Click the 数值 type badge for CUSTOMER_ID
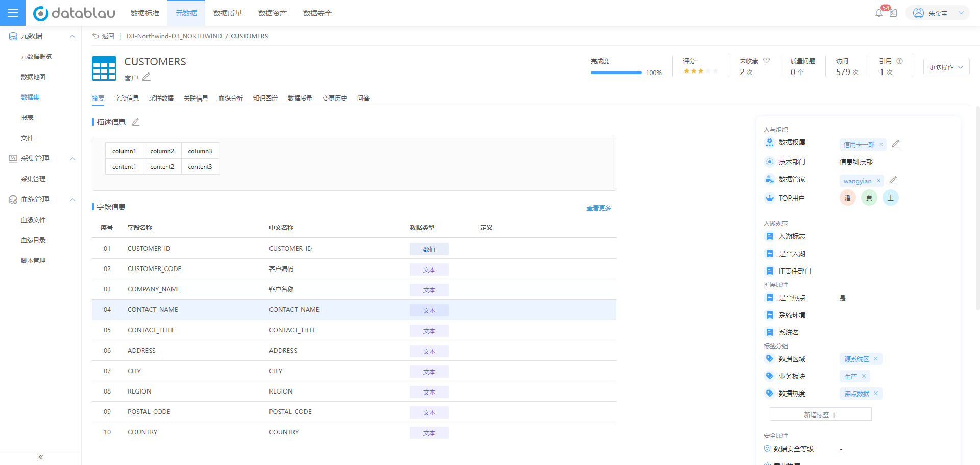 (429, 249)
